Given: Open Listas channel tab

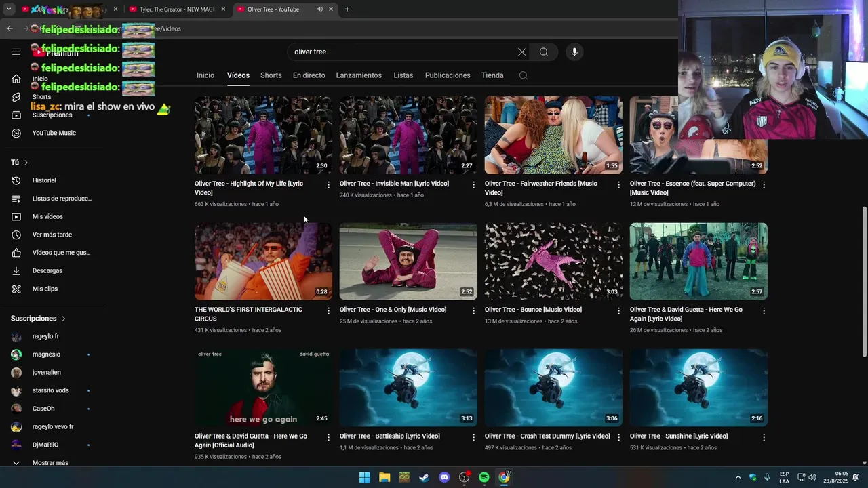Looking at the screenshot, I should pyautogui.click(x=403, y=75).
